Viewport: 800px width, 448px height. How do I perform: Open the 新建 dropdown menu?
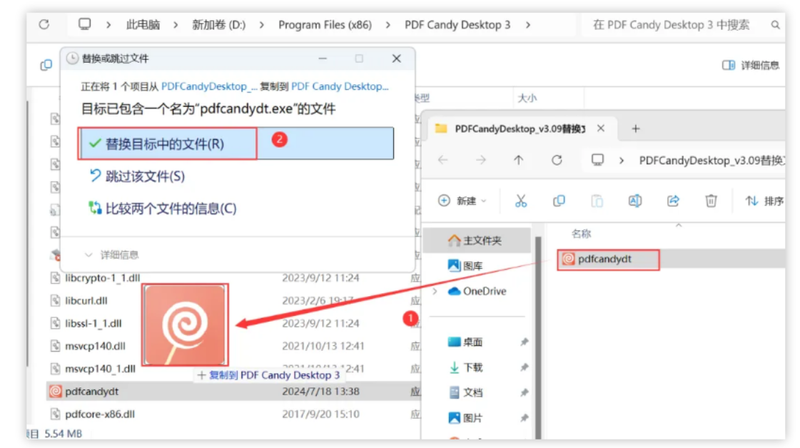coord(462,201)
